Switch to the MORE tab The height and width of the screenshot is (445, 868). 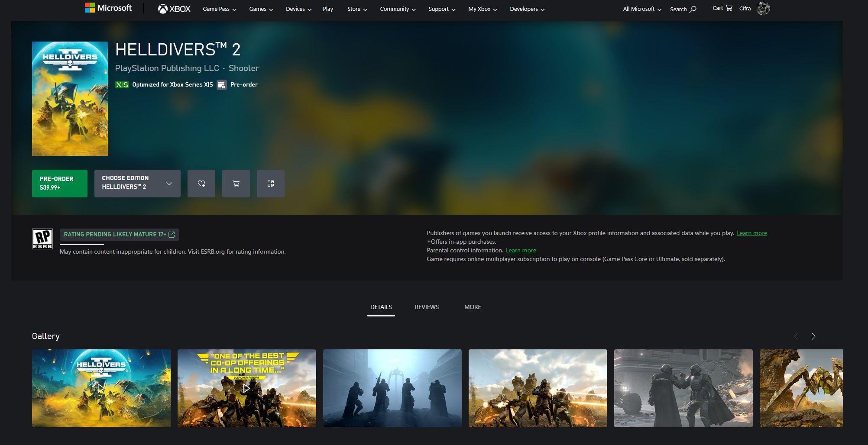(473, 307)
